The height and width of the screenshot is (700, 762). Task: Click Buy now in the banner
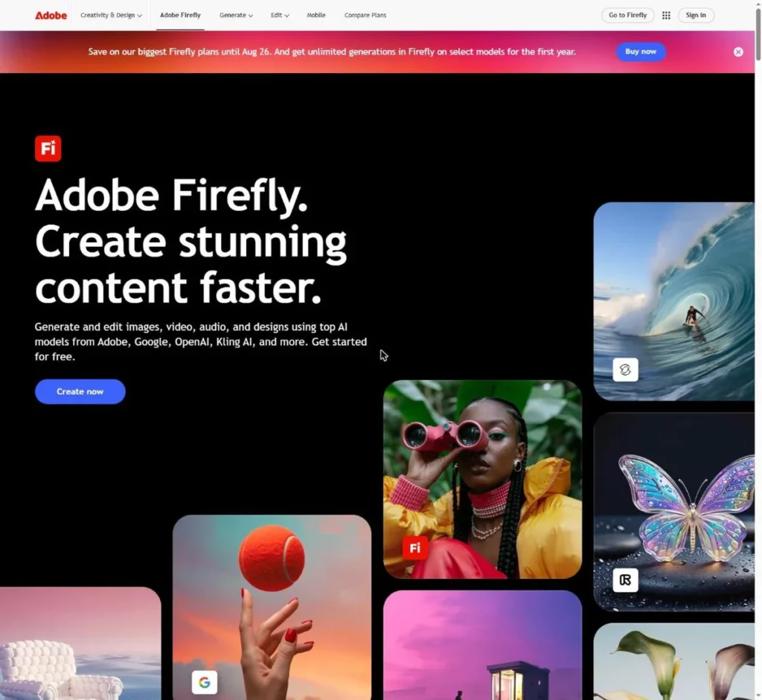tap(641, 52)
